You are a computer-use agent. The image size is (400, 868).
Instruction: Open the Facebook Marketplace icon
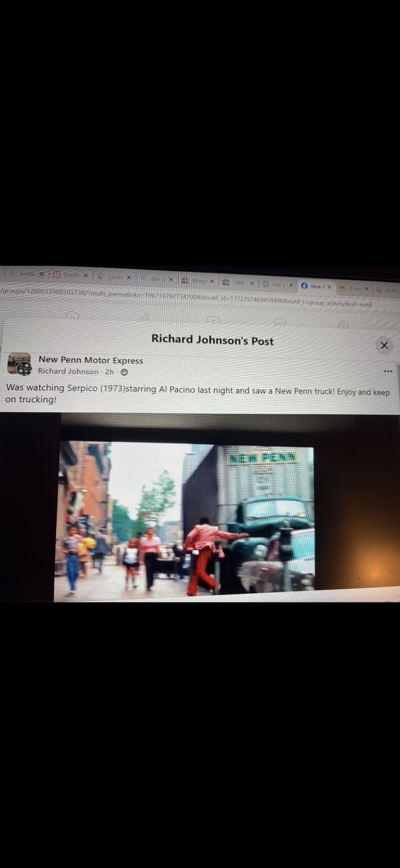tap(280, 322)
